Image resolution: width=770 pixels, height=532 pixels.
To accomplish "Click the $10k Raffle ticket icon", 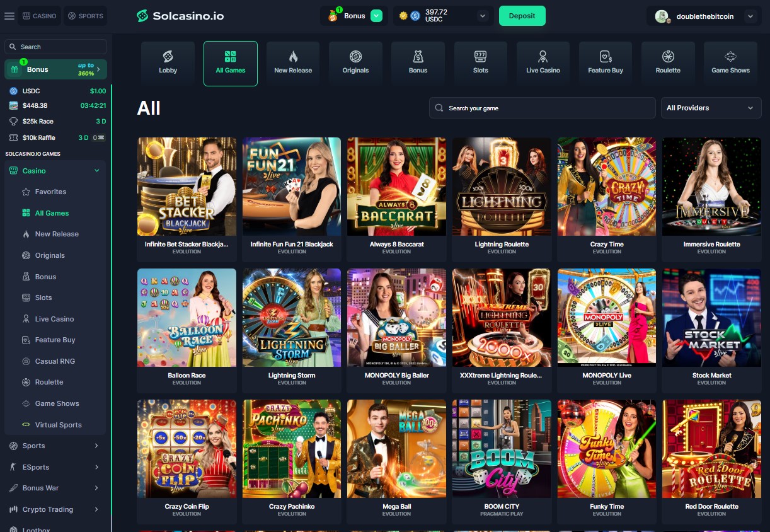I will [13, 137].
